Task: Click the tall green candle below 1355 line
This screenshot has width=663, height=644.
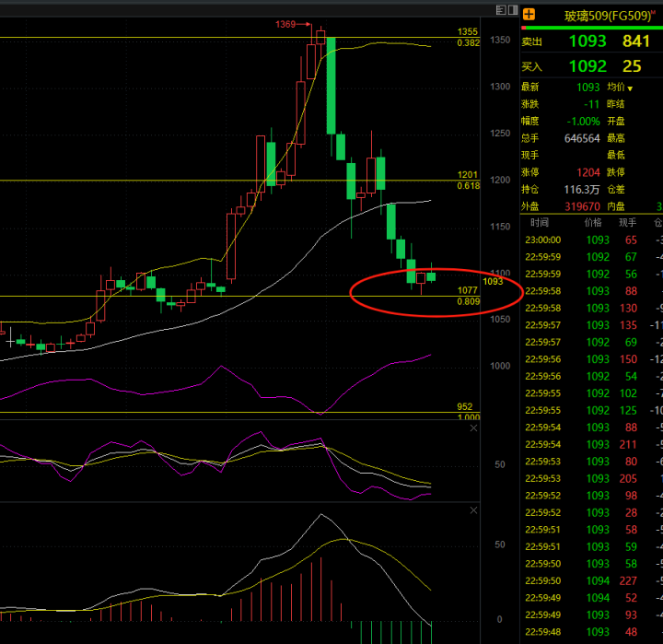Action: (331, 86)
